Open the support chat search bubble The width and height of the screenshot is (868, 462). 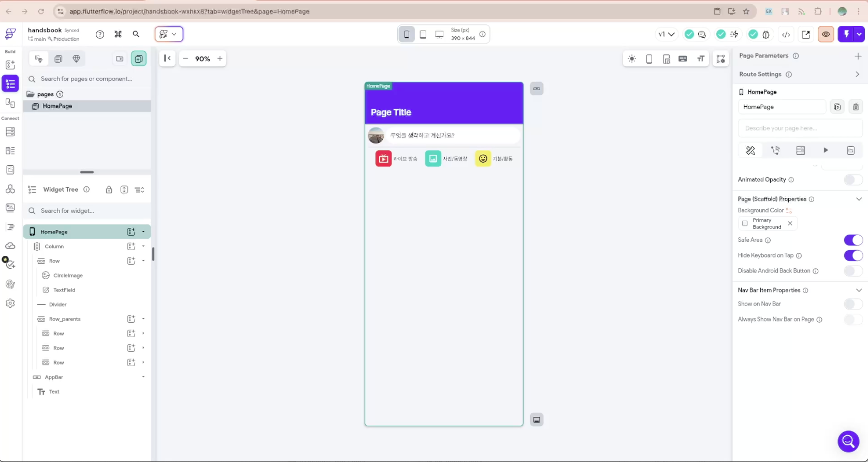coord(848,441)
